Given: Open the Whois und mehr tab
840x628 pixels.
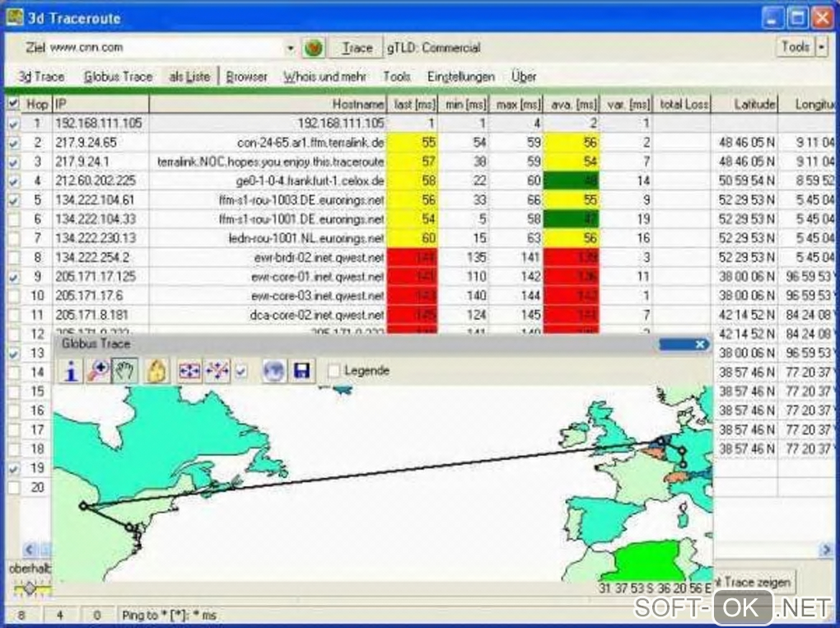Looking at the screenshot, I should pyautogui.click(x=324, y=77).
